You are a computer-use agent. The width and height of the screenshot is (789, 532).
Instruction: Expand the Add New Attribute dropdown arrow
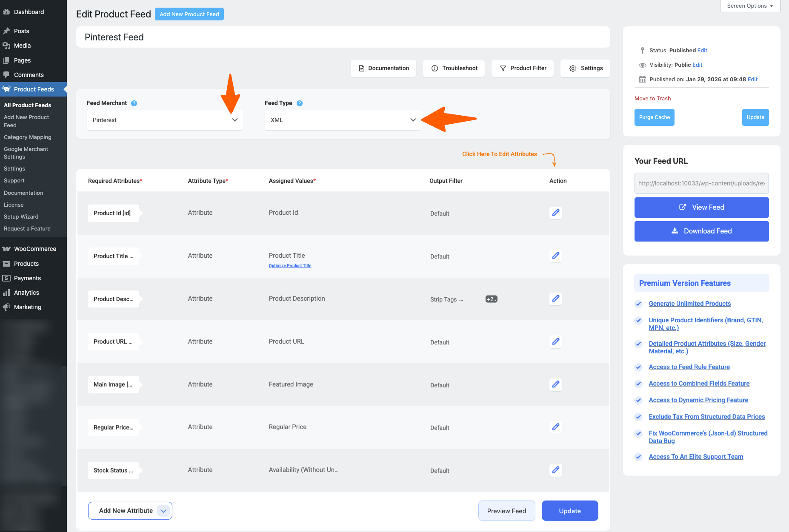[x=163, y=511]
